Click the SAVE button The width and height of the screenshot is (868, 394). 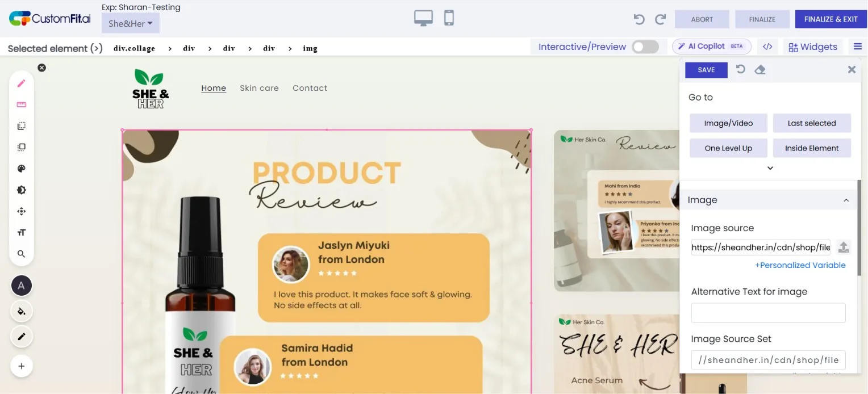706,70
